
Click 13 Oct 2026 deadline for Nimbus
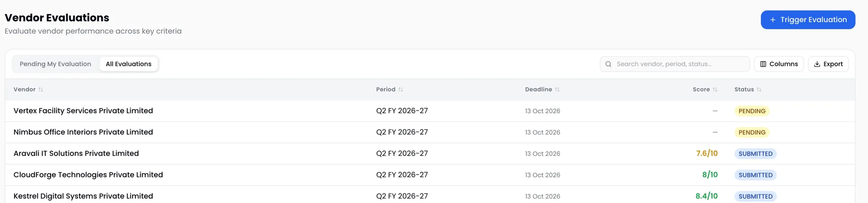pyautogui.click(x=542, y=132)
